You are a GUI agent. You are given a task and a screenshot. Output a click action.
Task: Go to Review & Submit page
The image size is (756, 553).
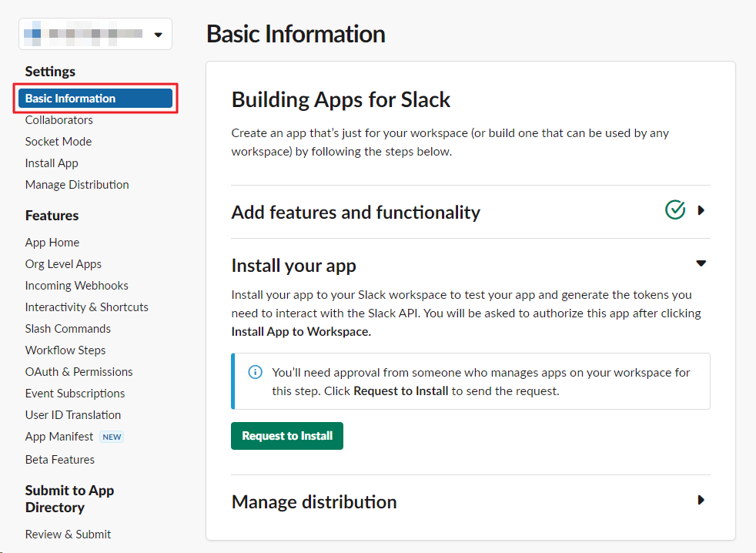pos(68,535)
